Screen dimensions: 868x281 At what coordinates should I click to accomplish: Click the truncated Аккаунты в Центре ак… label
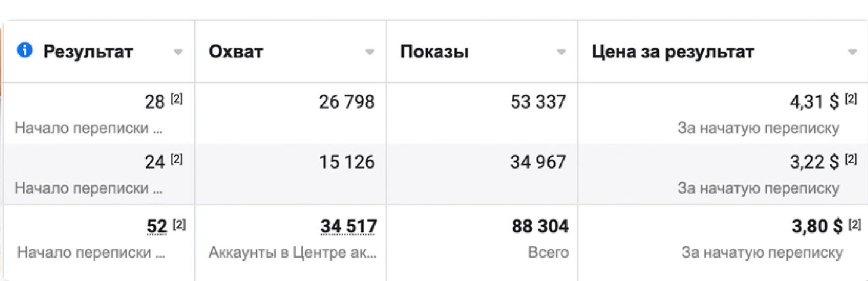coord(292,252)
